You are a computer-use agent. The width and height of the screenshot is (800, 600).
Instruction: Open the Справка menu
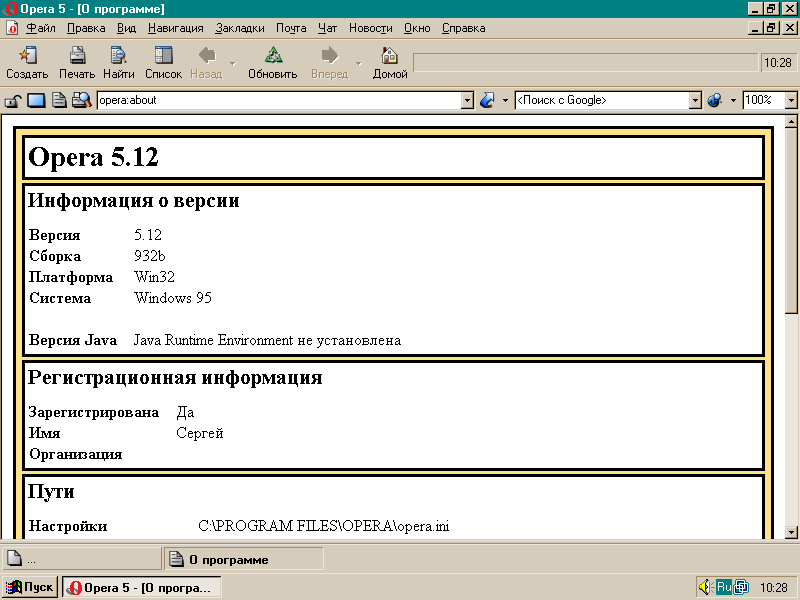click(x=464, y=28)
